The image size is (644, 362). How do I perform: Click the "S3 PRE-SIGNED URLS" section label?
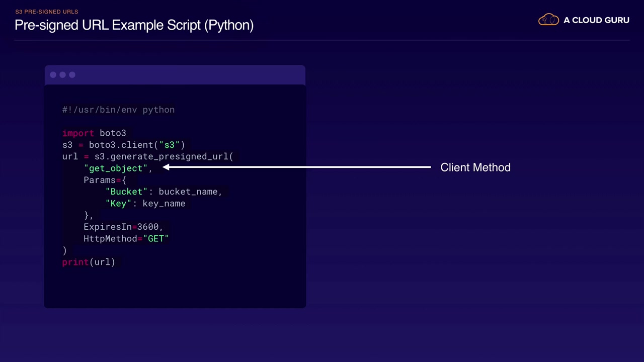tap(47, 12)
